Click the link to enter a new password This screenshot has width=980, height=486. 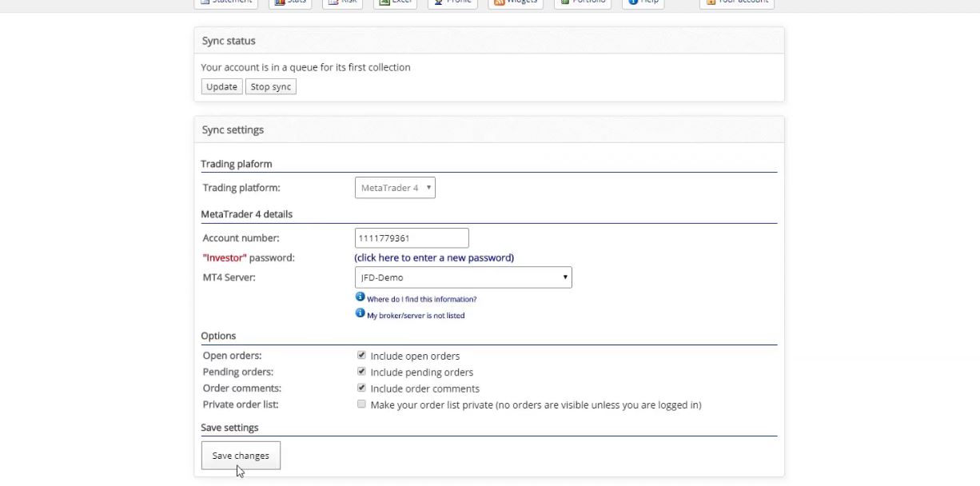click(x=434, y=257)
